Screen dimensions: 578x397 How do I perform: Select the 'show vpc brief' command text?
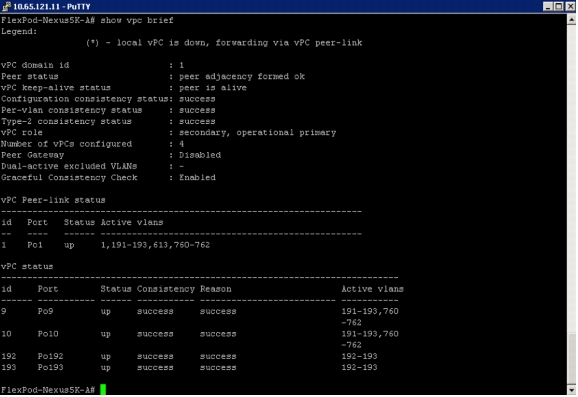137,20
